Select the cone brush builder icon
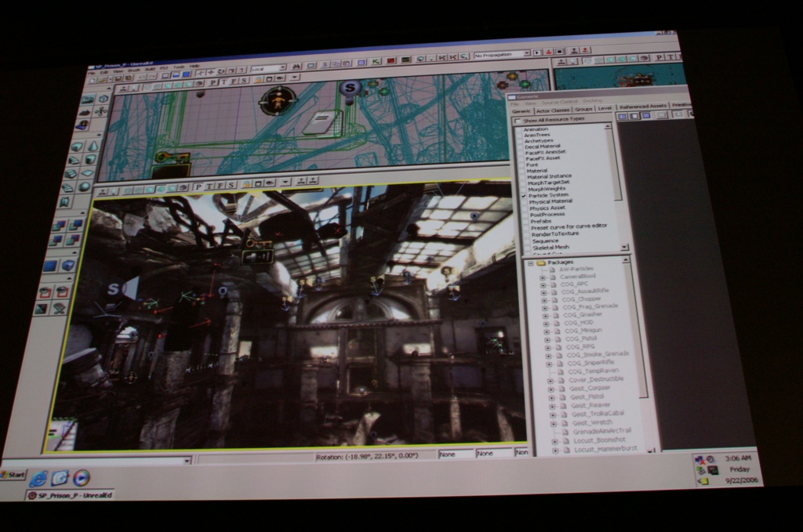The height and width of the screenshot is (532, 803). coord(93,146)
